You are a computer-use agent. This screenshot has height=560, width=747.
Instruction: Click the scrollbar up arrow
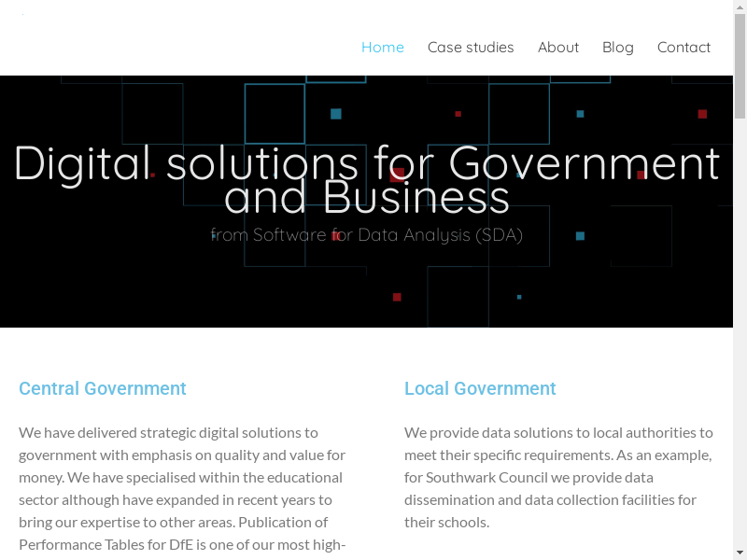(740, 7)
